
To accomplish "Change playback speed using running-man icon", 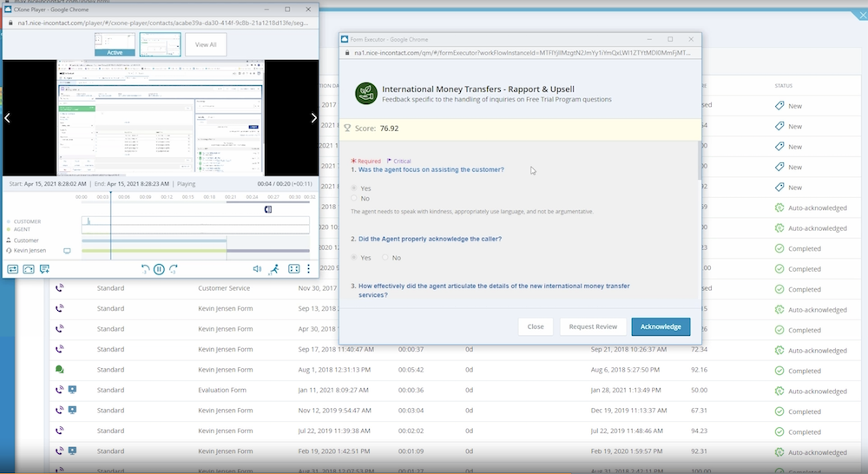I will 274,269.
